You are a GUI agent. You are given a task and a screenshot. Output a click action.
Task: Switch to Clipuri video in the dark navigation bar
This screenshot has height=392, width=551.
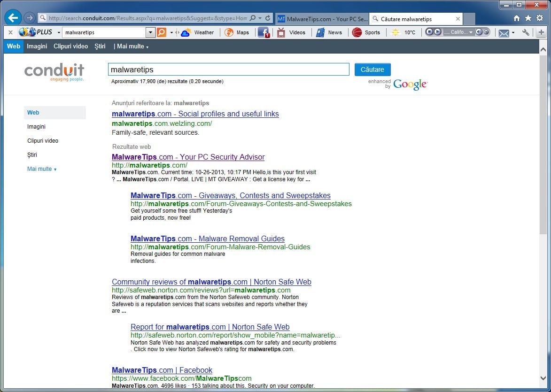pos(70,46)
